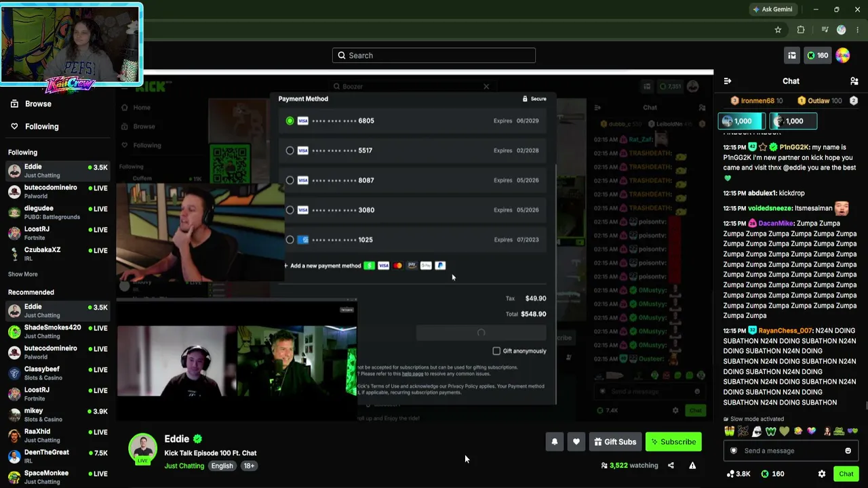
Task: Select green cash payment method icon
Action: tap(369, 266)
